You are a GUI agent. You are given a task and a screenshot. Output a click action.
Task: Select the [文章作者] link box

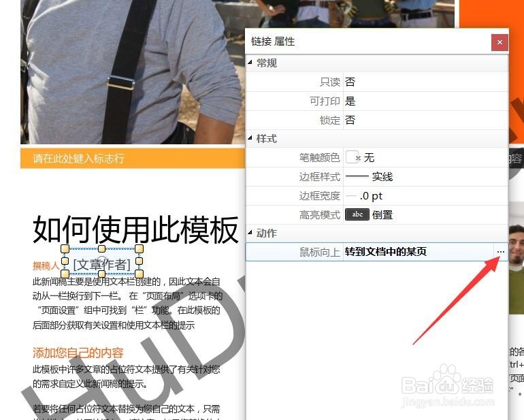[x=101, y=261]
